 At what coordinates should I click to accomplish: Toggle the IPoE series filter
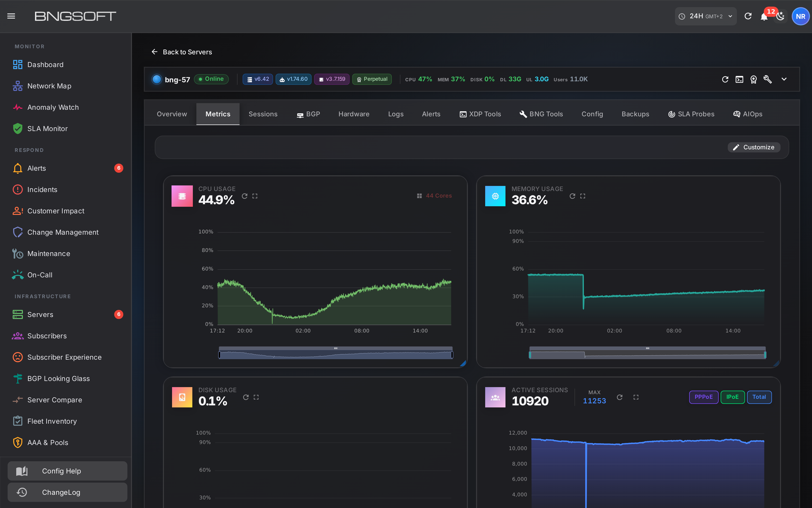pos(733,397)
